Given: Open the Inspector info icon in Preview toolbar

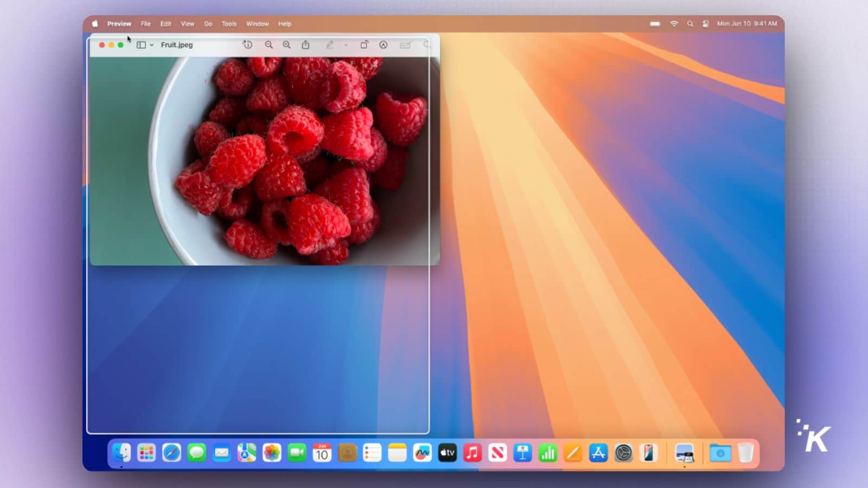Looking at the screenshot, I should pos(247,45).
